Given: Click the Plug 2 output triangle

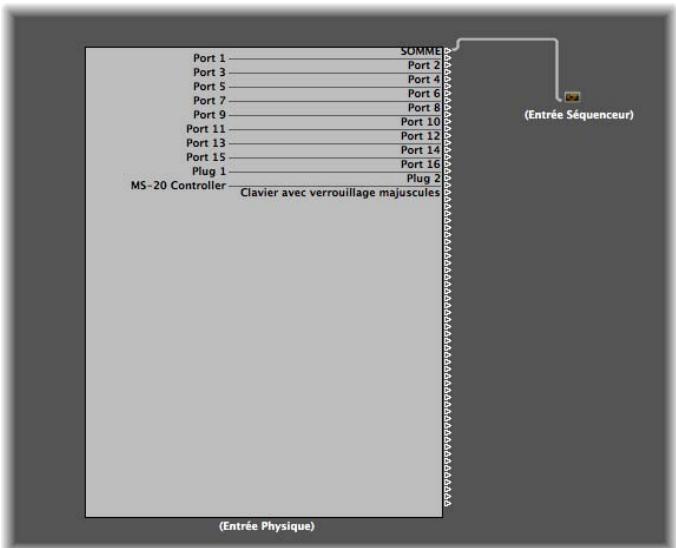Looking at the screenshot, I should point(448,178).
